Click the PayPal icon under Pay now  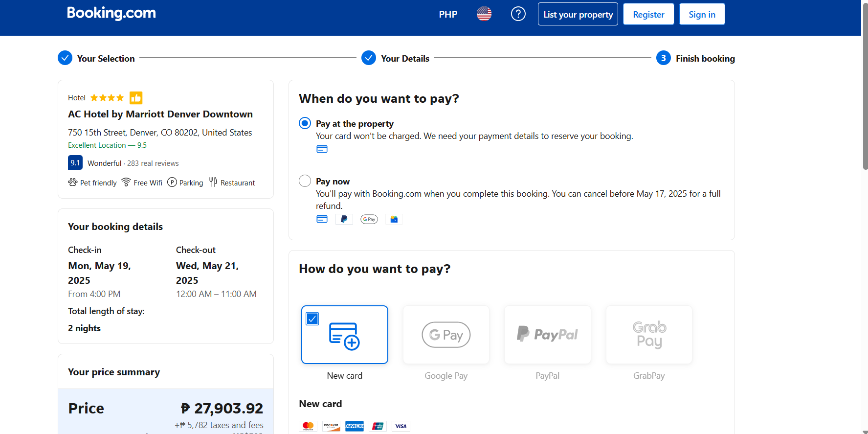[344, 219]
